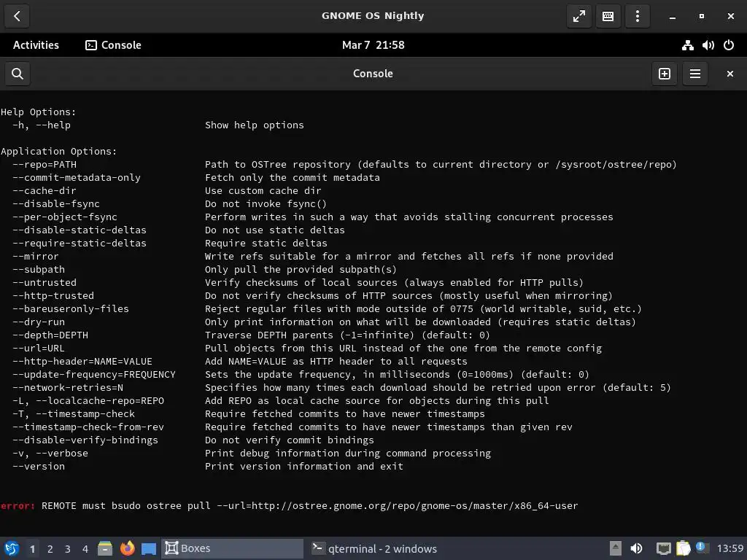Click the --mirror option text
747x560 pixels.
36,256
